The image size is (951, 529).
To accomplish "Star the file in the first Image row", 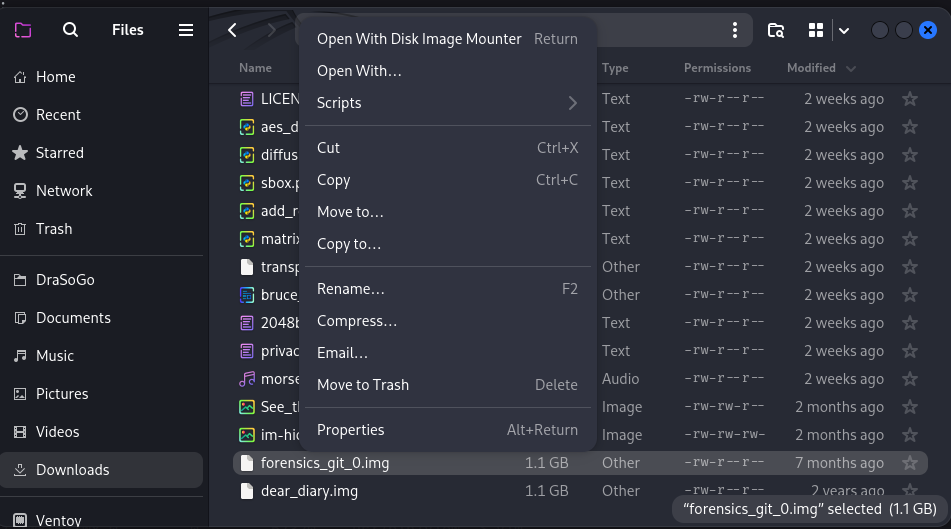I will (x=910, y=406).
